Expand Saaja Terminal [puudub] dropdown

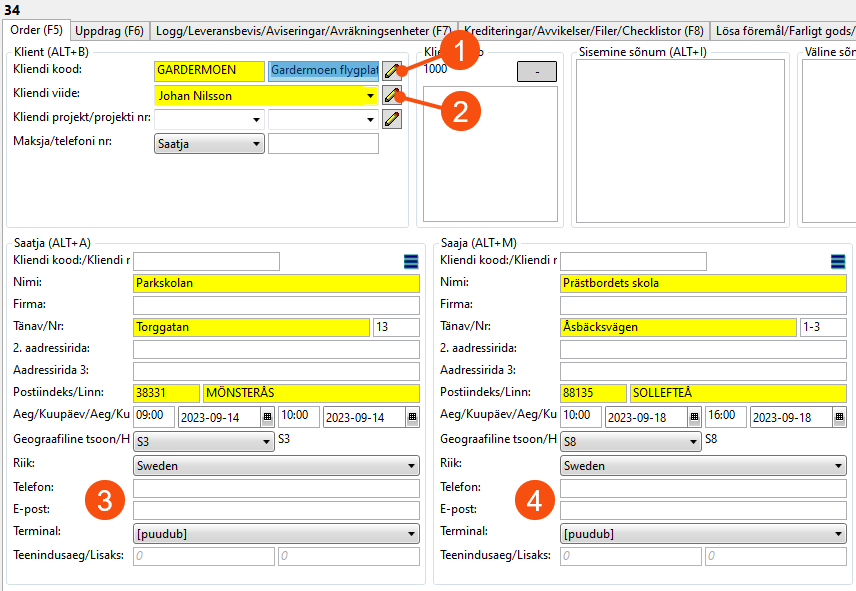tap(838, 534)
